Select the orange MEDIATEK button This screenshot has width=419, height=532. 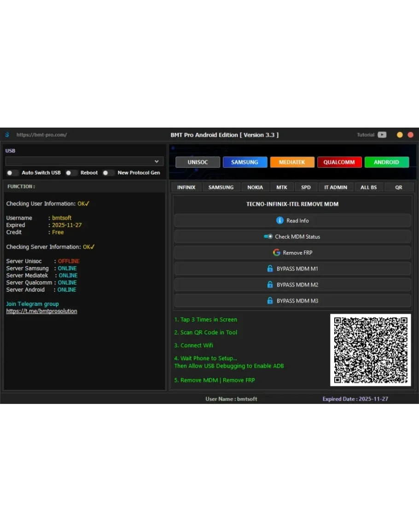pyautogui.click(x=292, y=162)
